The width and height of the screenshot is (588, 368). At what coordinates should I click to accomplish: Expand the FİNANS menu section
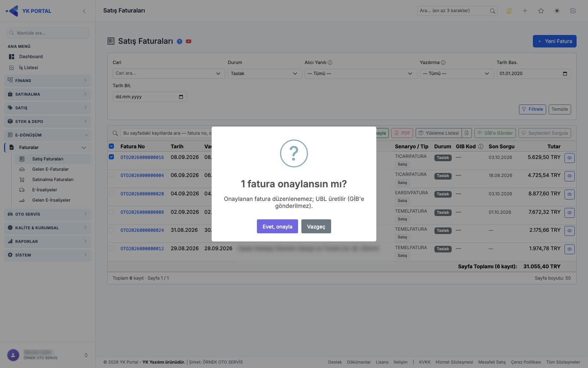pyautogui.click(x=48, y=80)
